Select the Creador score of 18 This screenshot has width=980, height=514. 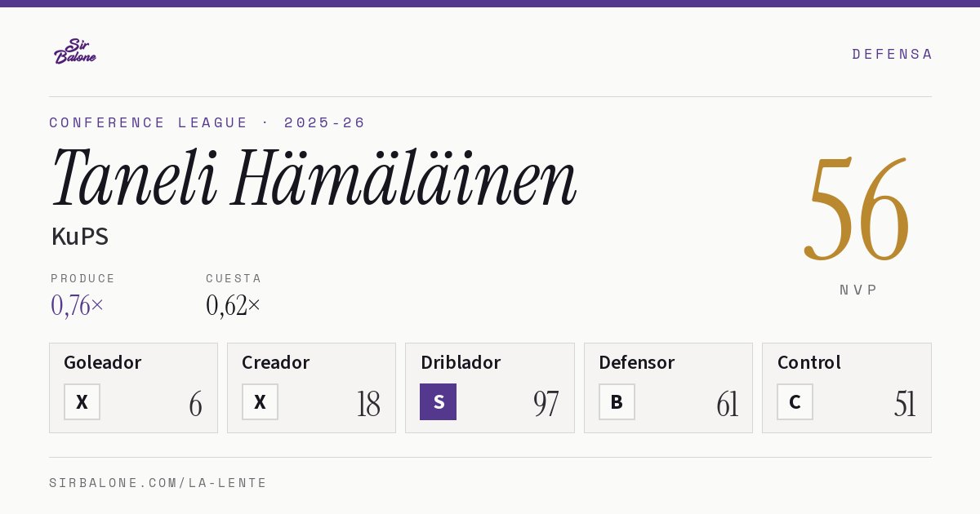(368, 404)
